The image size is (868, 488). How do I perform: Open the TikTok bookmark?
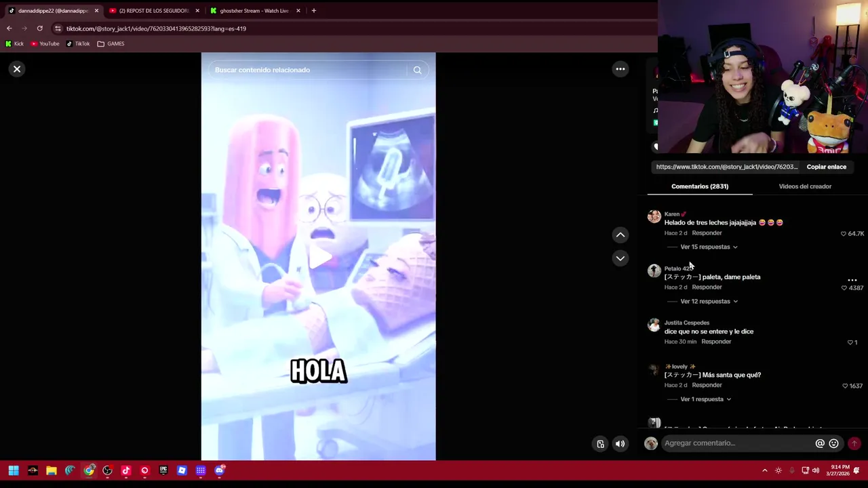coord(78,43)
